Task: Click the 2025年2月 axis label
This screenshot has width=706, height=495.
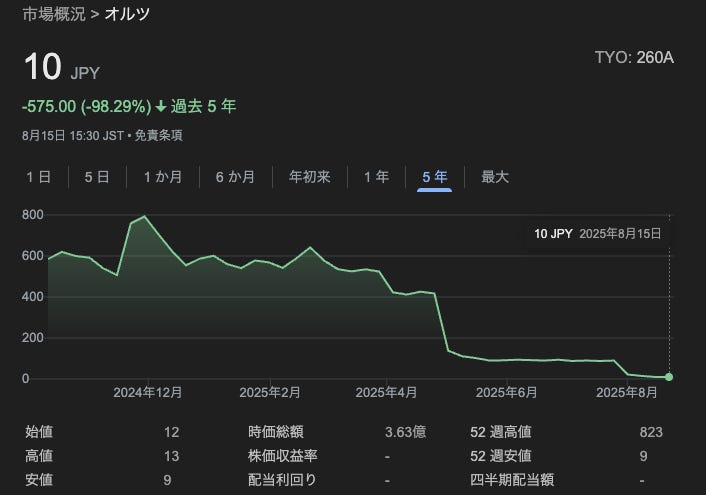Action: [270, 393]
